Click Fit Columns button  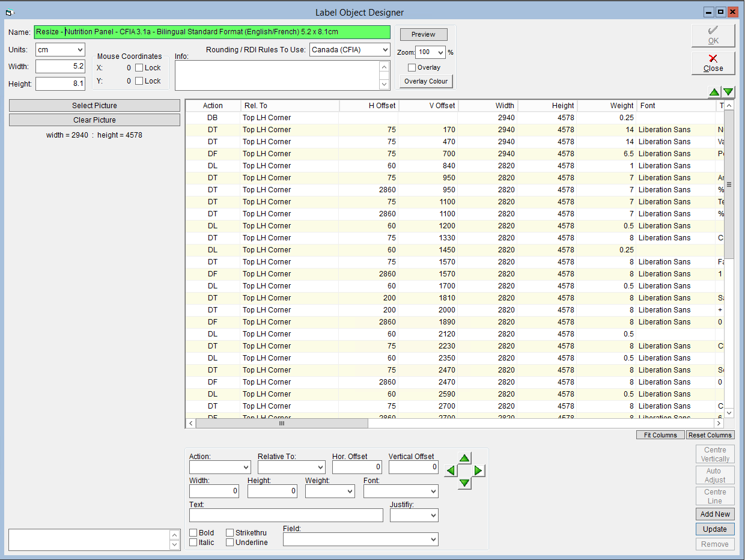660,435
